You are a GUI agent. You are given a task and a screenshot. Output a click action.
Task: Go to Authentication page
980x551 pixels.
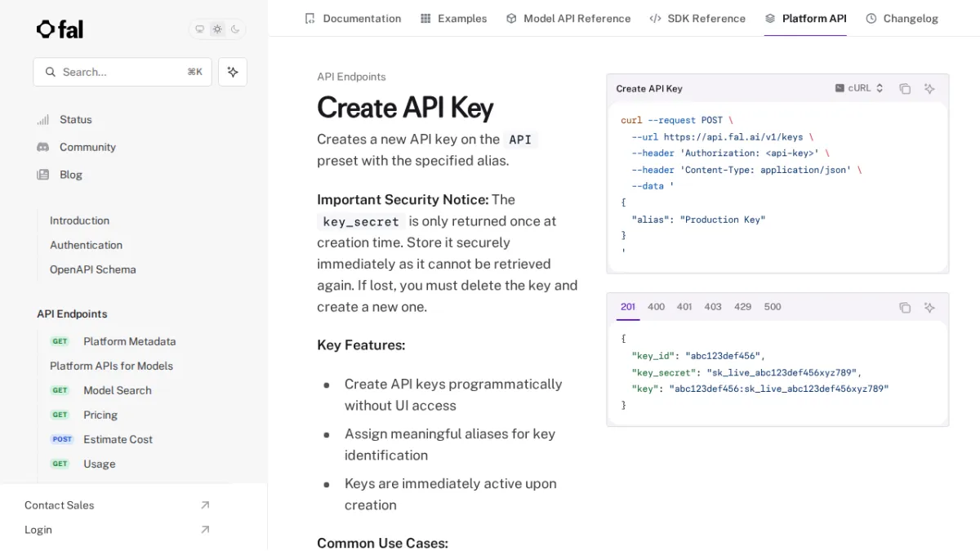(86, 245)
